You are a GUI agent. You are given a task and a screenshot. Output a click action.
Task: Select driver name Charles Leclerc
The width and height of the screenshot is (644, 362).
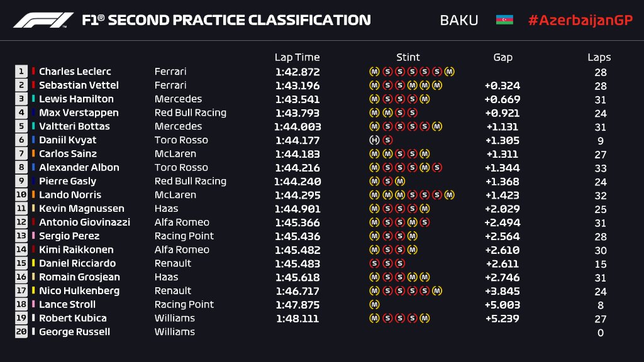tap(75, 72)
